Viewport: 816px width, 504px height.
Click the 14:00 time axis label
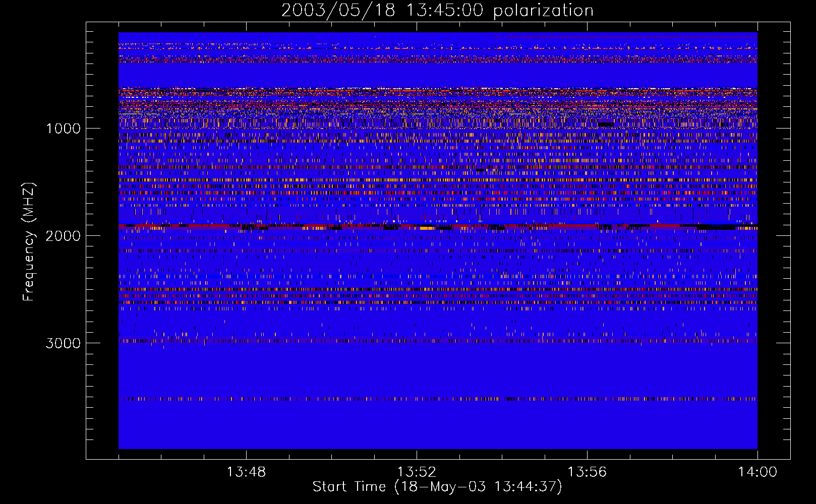757,472
